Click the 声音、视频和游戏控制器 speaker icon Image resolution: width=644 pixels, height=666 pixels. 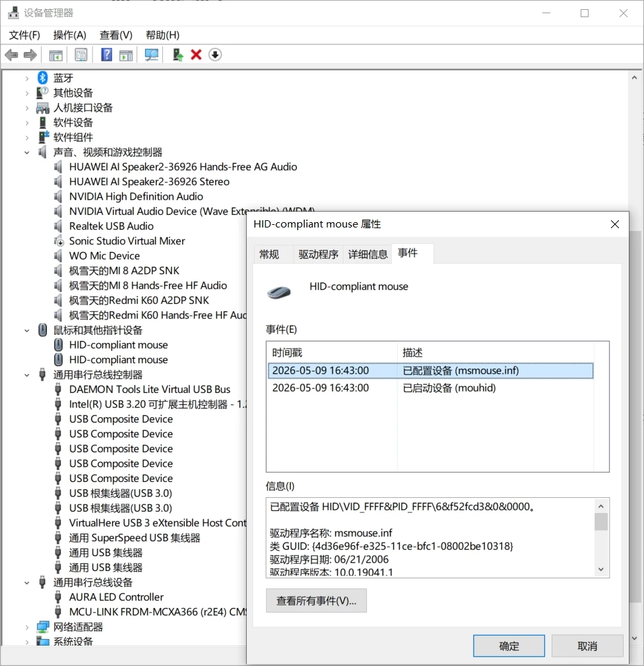coord(42,152)
